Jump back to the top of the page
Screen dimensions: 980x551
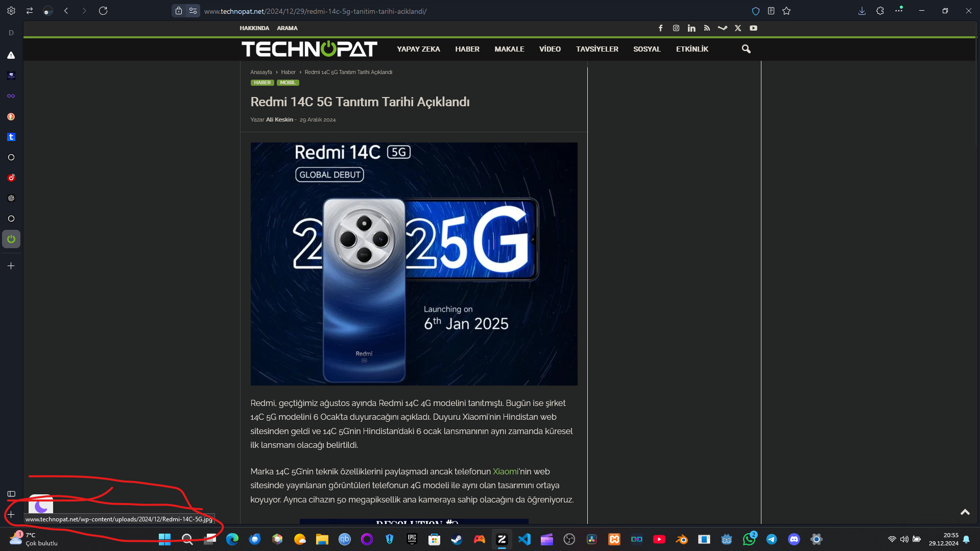(x=965, y=512)
